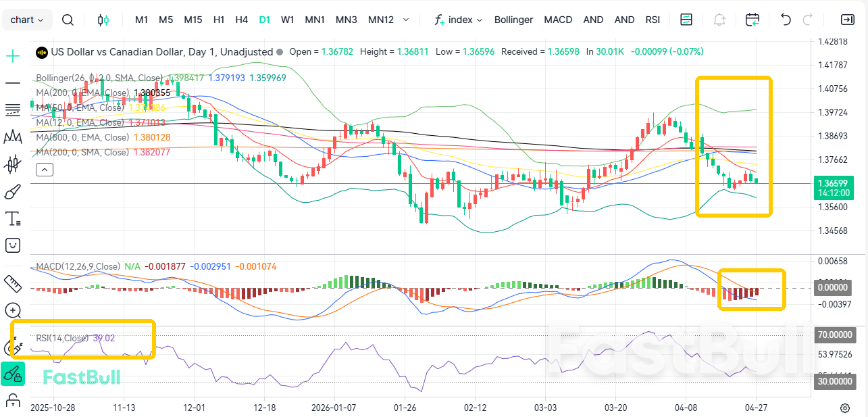This screenshot has height=417, width=868.
Task: Open the magnifier zoom tool
Action: click(13, 310)
